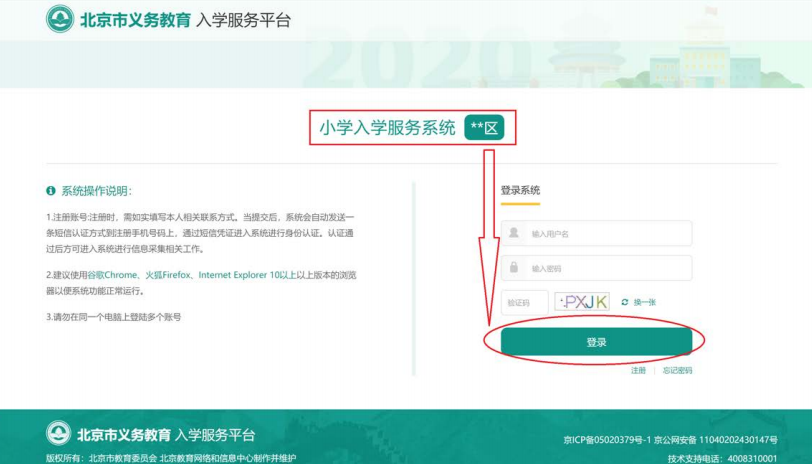The width and height of the screenshot is (812, 464).
Task: Open the 注册 register link
Action: click(x=638, y=370)
